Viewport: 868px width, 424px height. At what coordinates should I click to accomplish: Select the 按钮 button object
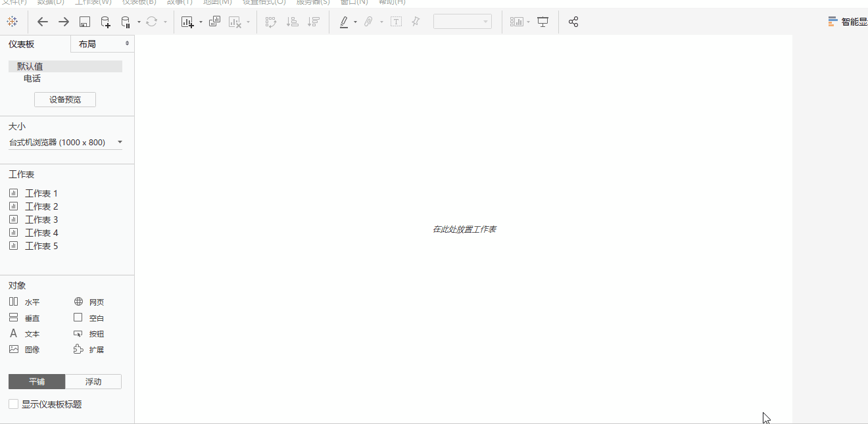(x=89, y=334)
